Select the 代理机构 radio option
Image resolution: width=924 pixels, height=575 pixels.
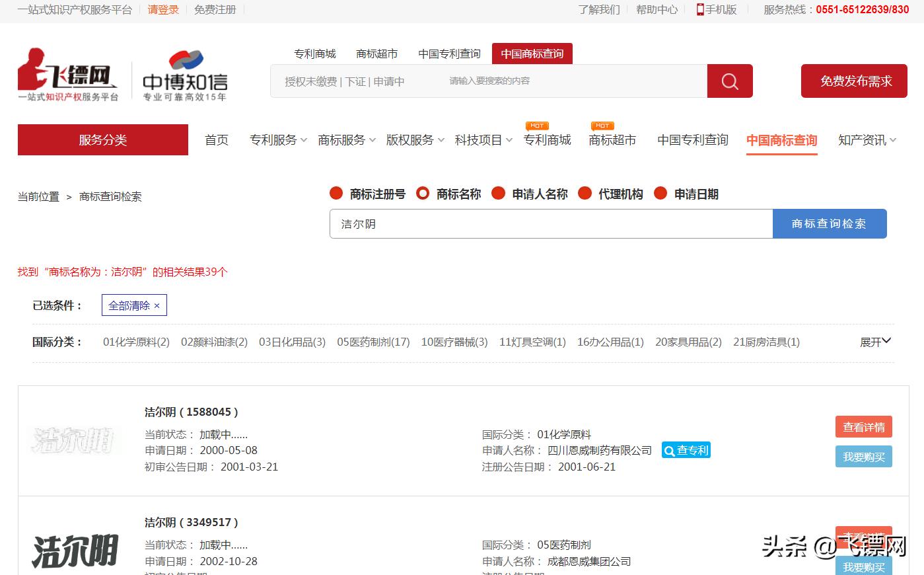coord(585,193)
